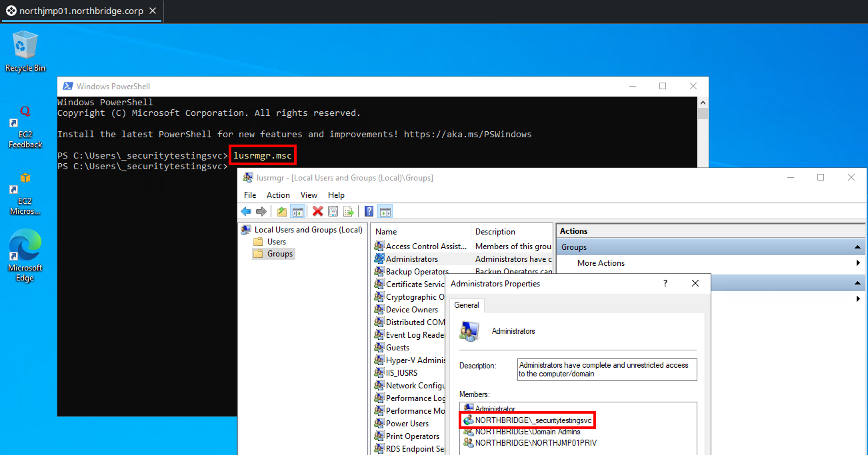Click the PowerShell scrollbar up arrow
The height and width of the screenshot is (455, 868).
pyautogui.click(x=703, y=102)
